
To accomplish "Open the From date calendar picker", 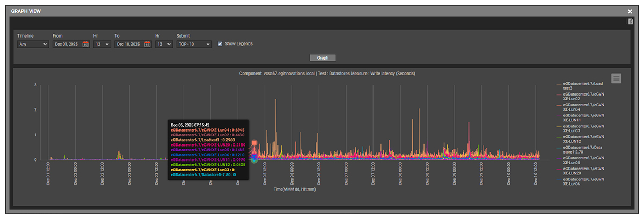I will pos(85,45).
